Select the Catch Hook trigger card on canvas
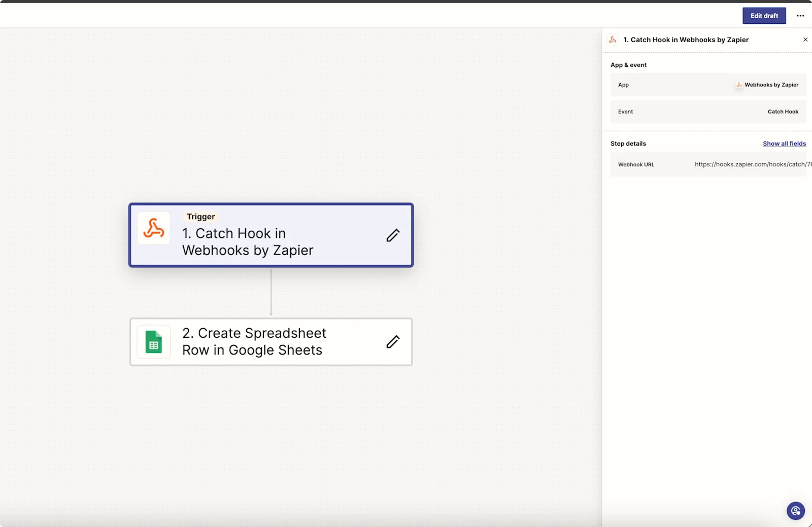The image size is (812, 527). click(x=270, y=235)
